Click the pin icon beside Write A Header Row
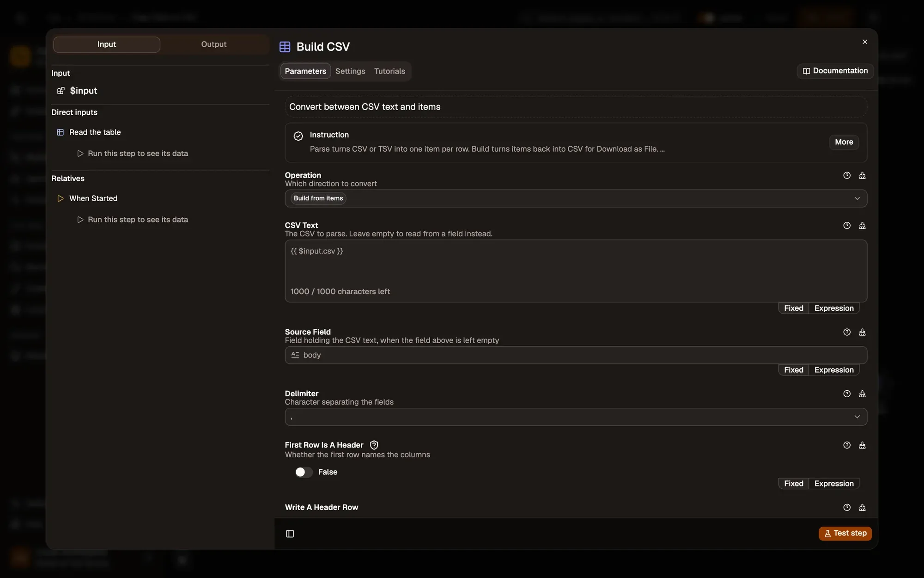The image size is (924, 578). (x=862, y=507)
